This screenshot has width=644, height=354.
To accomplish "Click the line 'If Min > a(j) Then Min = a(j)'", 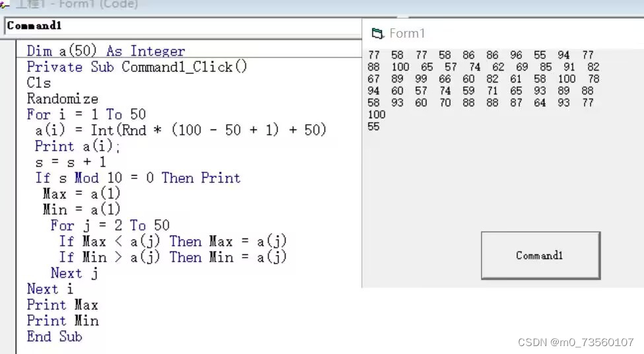I will (x=172, y=258).
